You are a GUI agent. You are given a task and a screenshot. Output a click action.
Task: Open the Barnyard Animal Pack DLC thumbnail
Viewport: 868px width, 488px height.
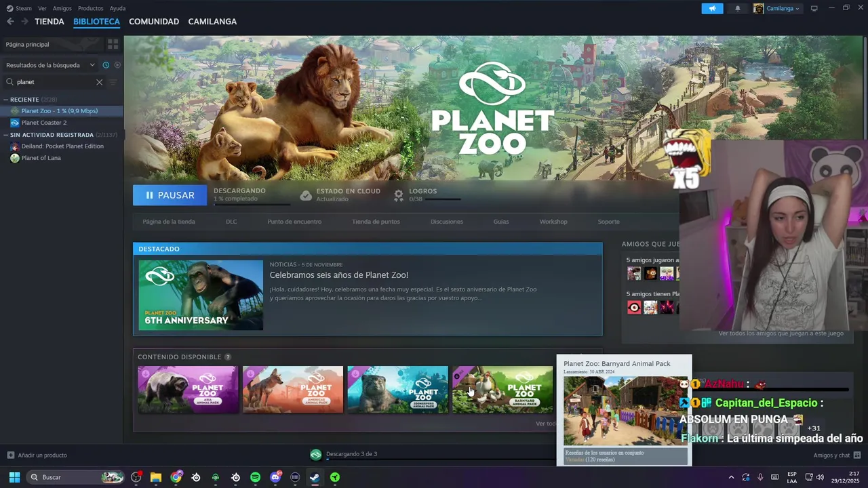click(x=502, y=390)
